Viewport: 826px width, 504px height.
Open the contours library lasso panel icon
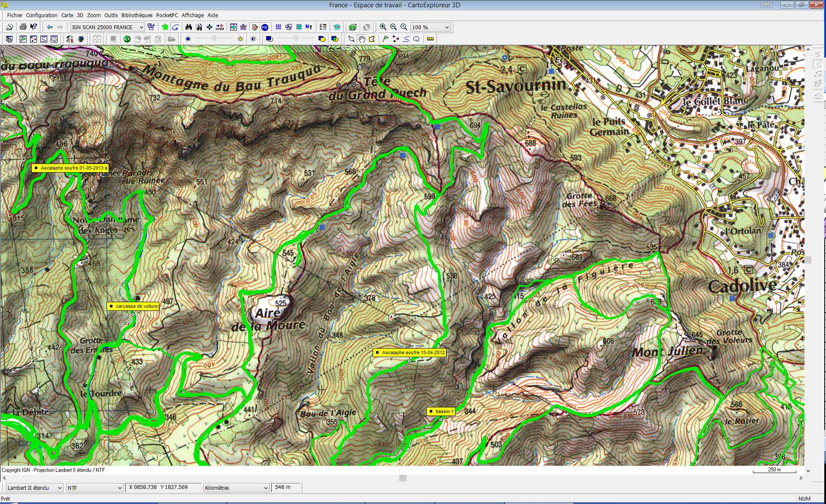point(54,39)
